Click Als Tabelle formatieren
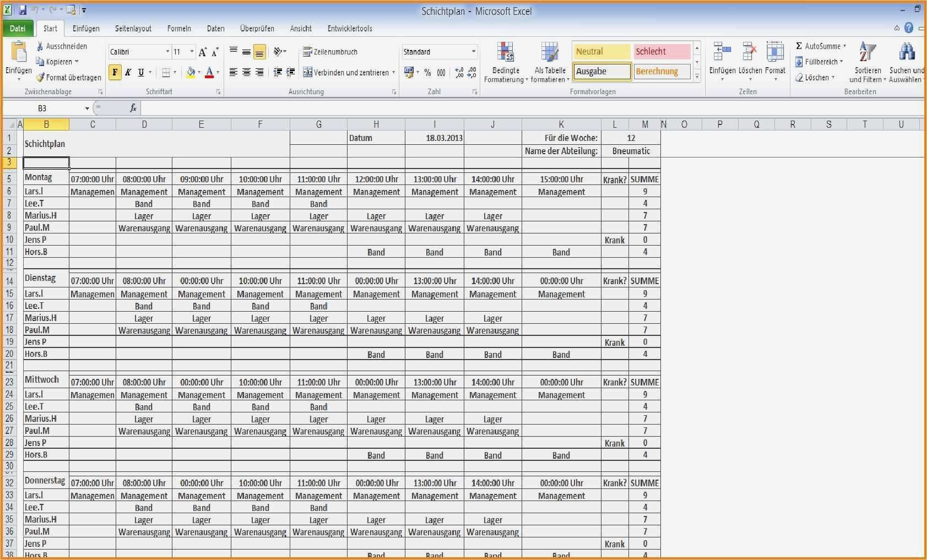 click(549, 62)
